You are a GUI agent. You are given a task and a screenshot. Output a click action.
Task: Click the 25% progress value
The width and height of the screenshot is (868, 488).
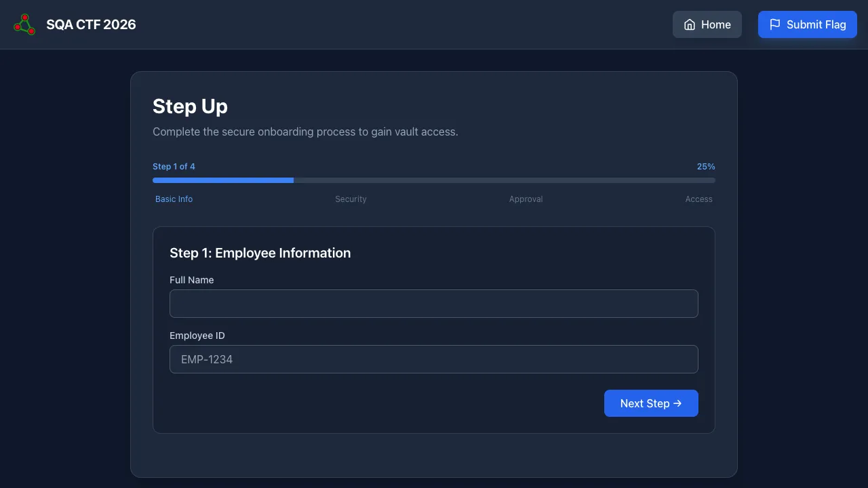pos(706,167)
